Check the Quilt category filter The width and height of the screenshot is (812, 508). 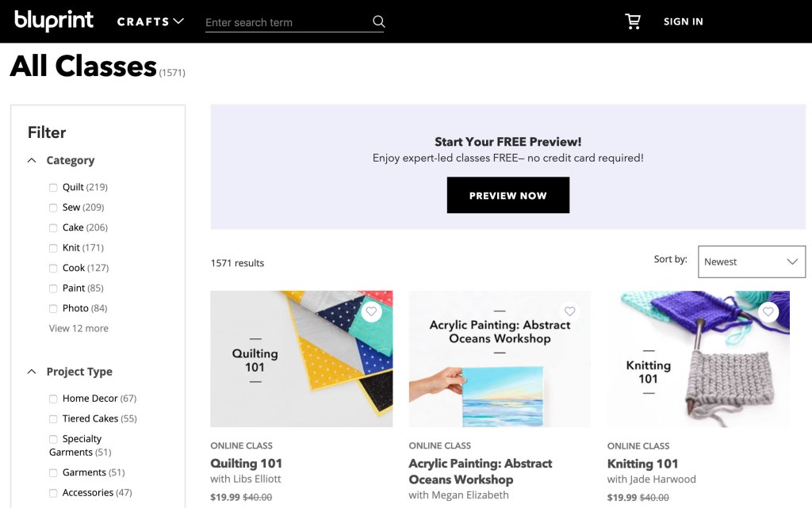tap(53, 188)
